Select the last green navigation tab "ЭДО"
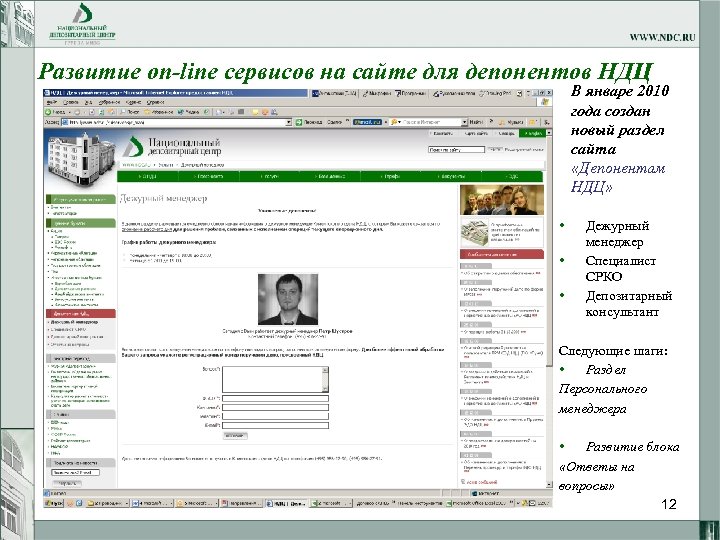Viewport: 720px width, 540px height. [512, 176]
